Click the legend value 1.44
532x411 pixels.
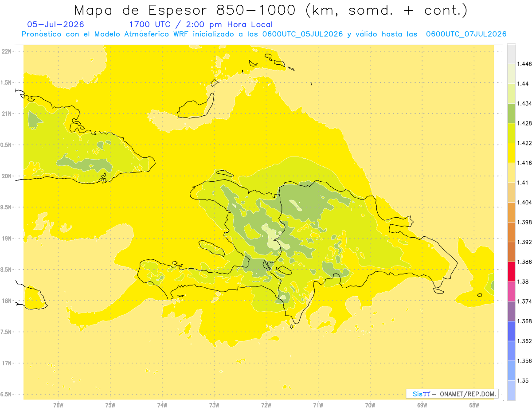[x=523, y=84]
